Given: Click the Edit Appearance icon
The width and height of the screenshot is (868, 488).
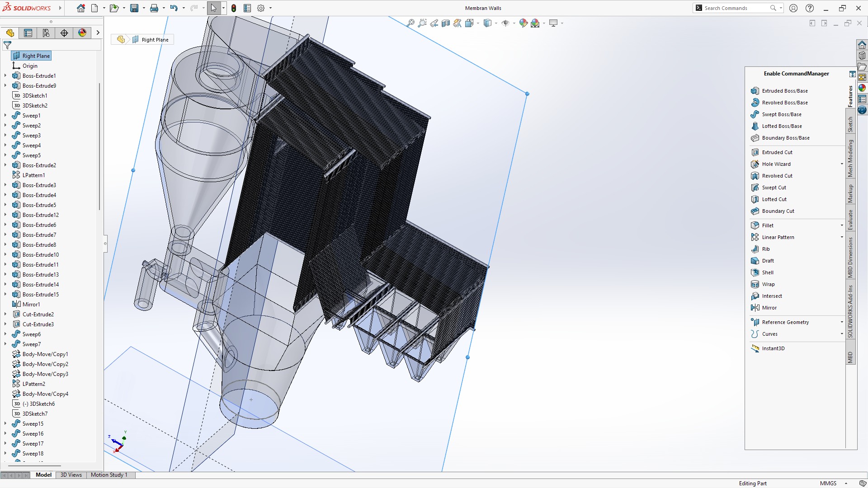Looking at the screenshot, I should (524, 23).
